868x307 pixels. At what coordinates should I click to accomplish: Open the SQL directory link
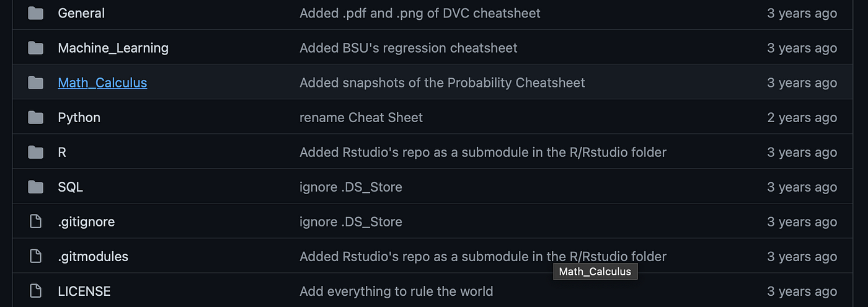tap(70, 187)
